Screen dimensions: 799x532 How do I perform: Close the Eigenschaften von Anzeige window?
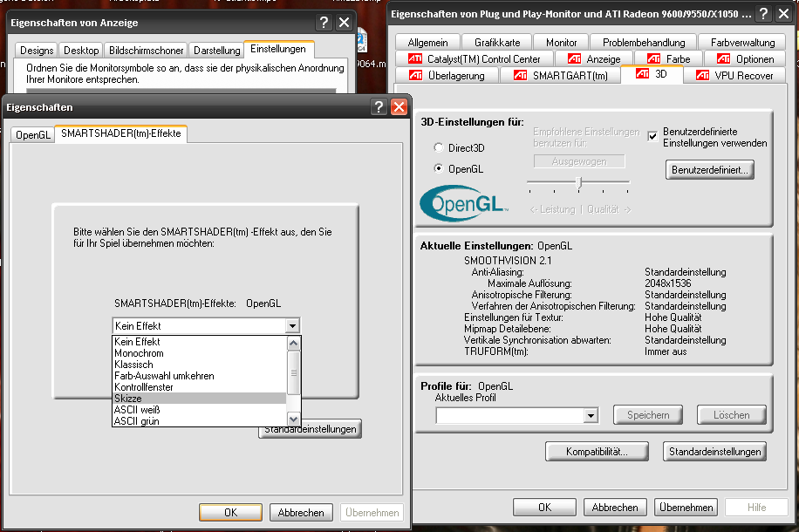(345, 23)
